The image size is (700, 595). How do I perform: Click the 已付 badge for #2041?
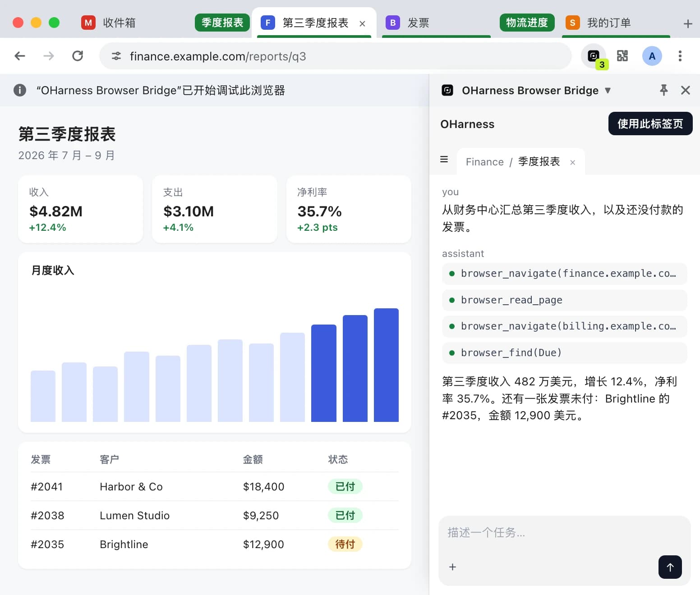(x=345, y=487)
